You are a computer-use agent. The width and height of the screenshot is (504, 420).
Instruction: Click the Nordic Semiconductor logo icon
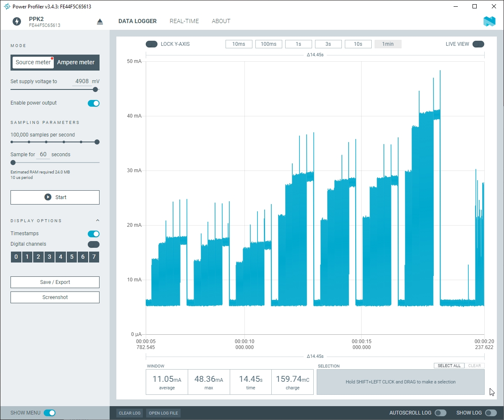[x=490, y=21]
